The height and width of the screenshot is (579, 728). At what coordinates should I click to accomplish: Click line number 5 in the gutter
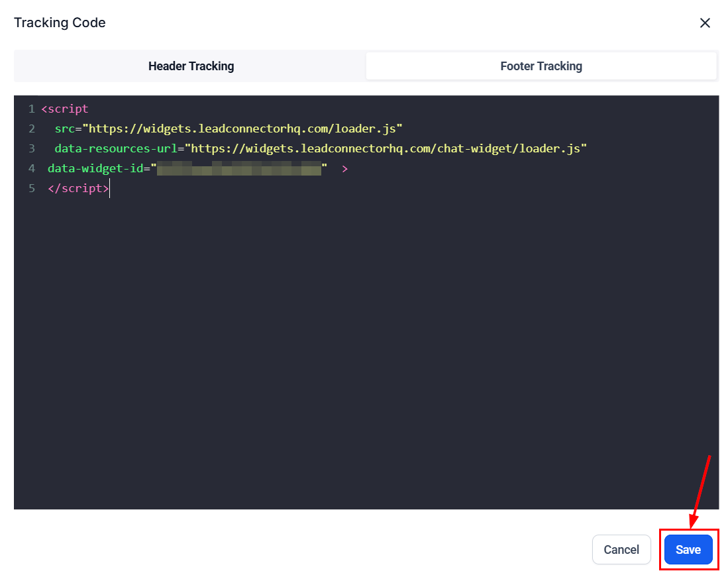[x=32, y=189]
